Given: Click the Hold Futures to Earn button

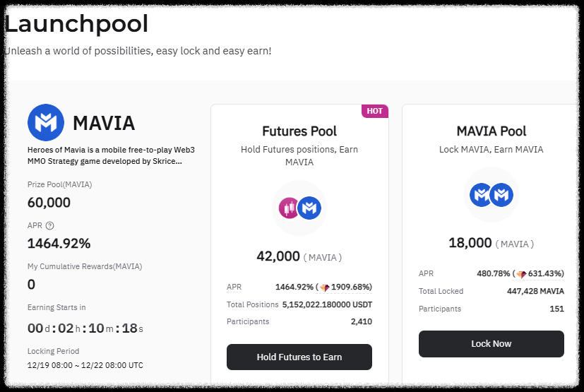Looking at the screenshot, I should click(x=299, y=357).
